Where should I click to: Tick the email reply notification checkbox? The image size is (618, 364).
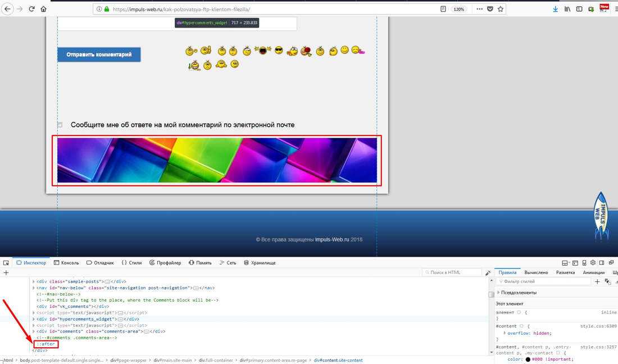60,125
